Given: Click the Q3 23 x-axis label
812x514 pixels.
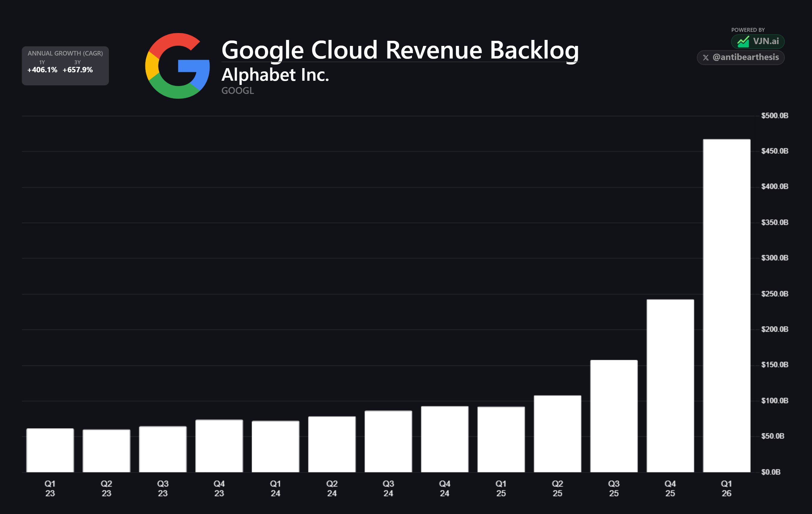Looking at the screenshot, I should tap(163, 488).
